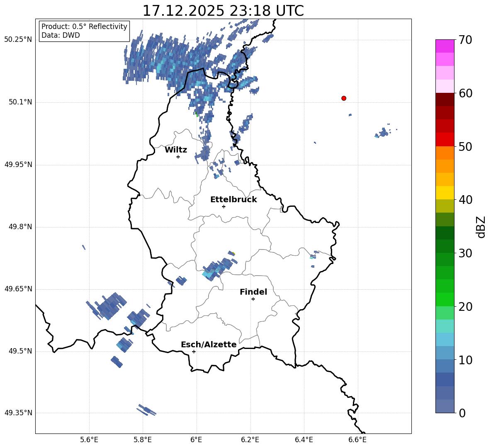Pick the bright green 20 dBZ colorbar swatch

(445, 300)
